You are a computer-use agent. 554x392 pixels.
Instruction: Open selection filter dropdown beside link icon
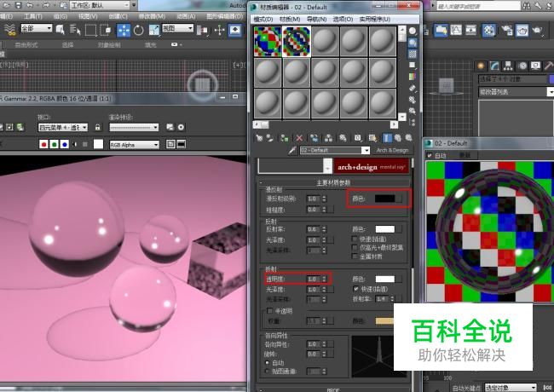[37, 28]
